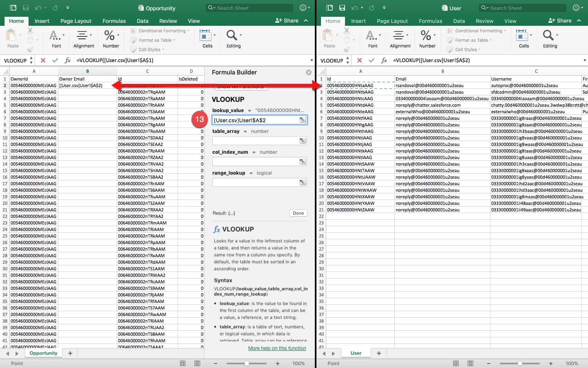Cancel formula entry in Opportunity window

pyautogui.click(x=43, y=60)
